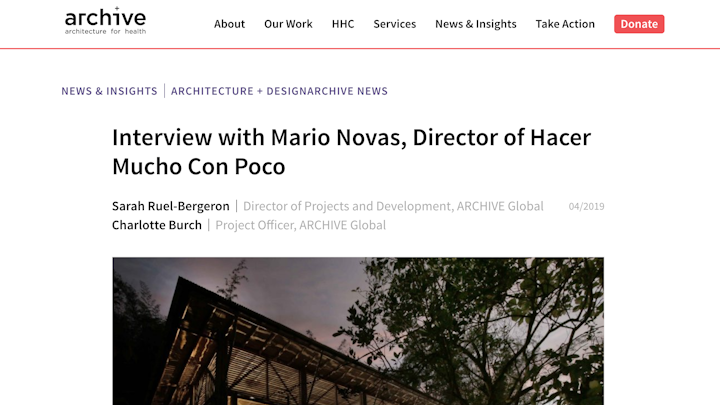Follow the NEWS & INSIGHTS breadcrumb link
The width and height of the screenshot is (720, 405).
coord(109,91)
